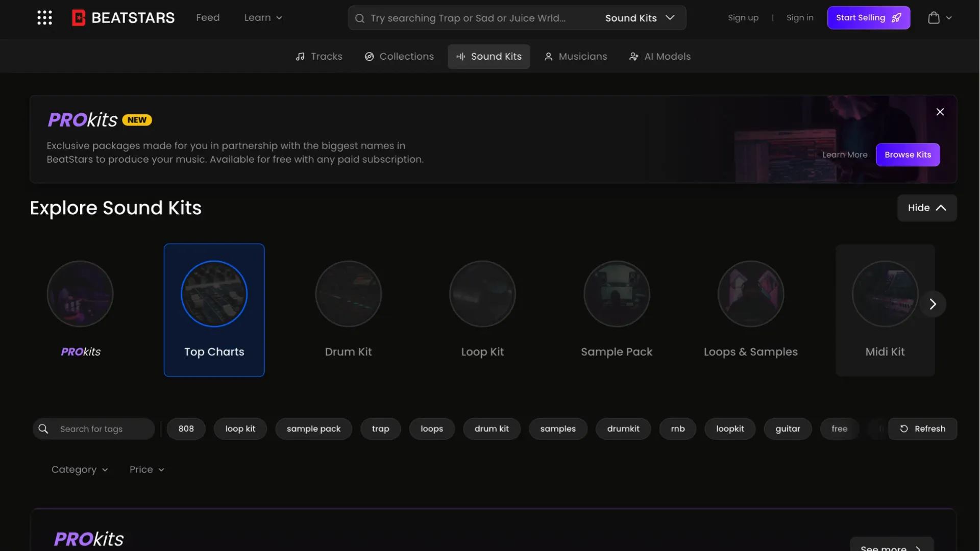
Task: Toggle the 808 tag filter
Action: click(186, 429)
